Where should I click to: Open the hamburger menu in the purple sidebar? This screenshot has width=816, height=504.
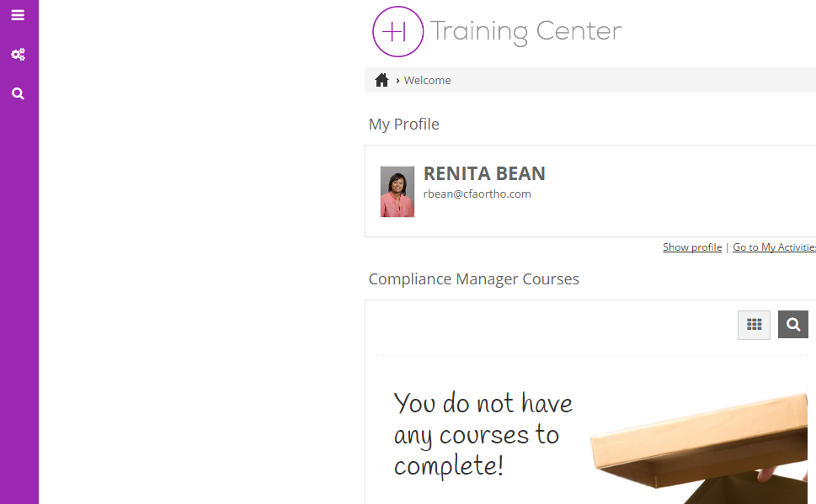(18, 15)
